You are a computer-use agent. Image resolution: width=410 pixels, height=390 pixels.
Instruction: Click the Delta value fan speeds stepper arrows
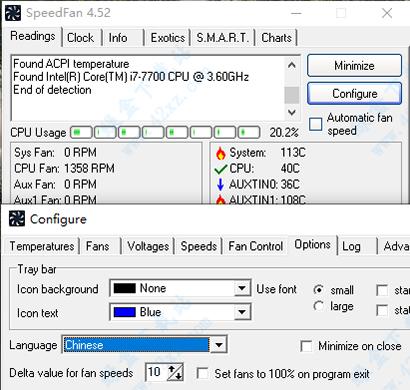175,372
